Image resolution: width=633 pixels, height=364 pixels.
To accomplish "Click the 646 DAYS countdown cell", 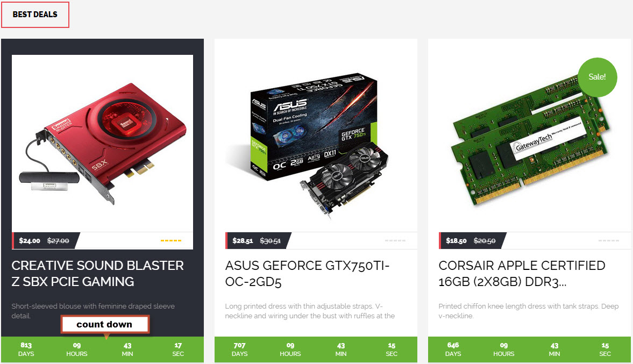I will (x=453, y=349).
